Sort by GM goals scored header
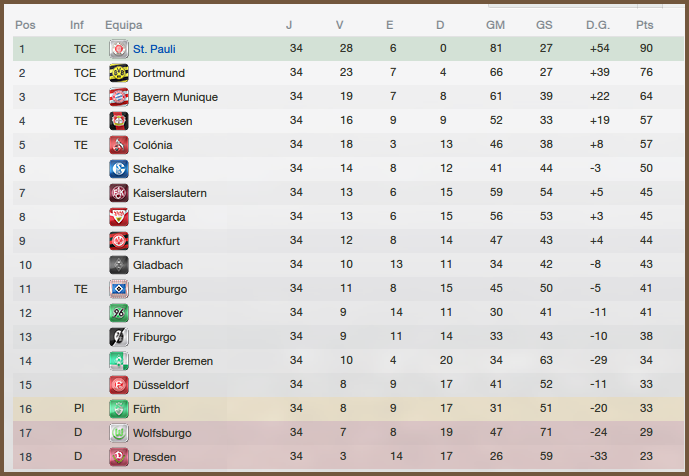This screenshot has height=476, width=689. coord(495,24)
